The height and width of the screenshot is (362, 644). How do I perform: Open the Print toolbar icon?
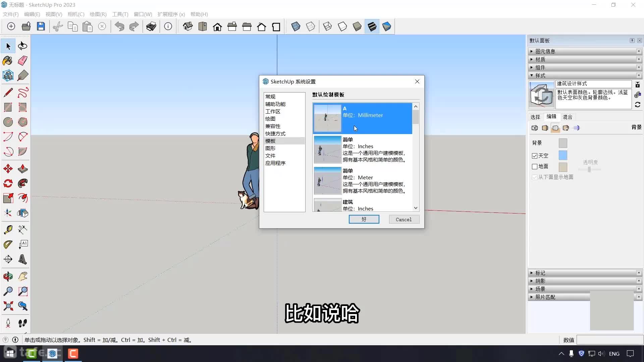(151, 26)
